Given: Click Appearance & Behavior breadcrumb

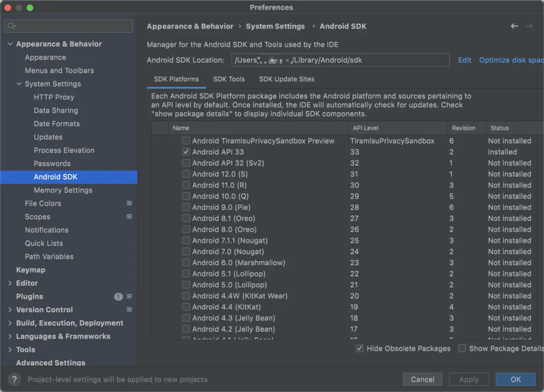Looking at the screenshot, I should pyautogui.click(x=190, y=26).
